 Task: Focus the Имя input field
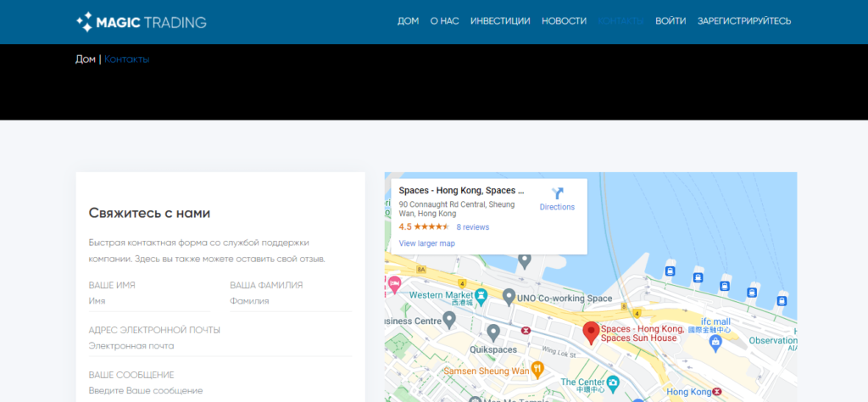[149, 302]
